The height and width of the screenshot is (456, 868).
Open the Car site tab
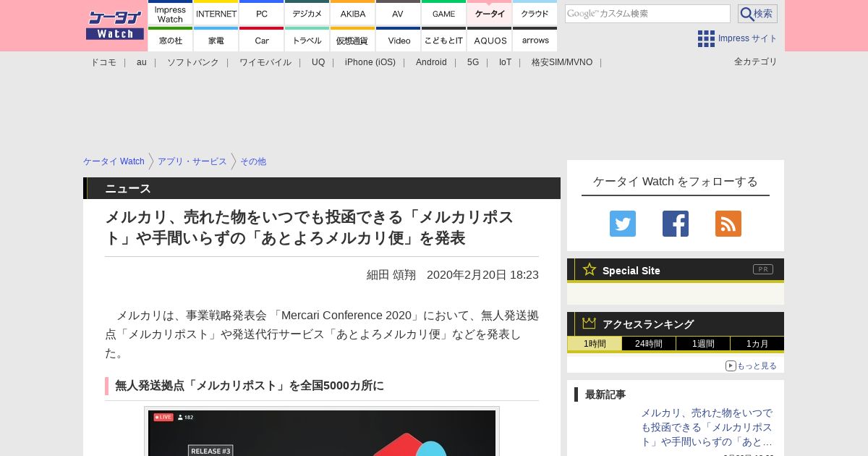(x=262, y=40)
